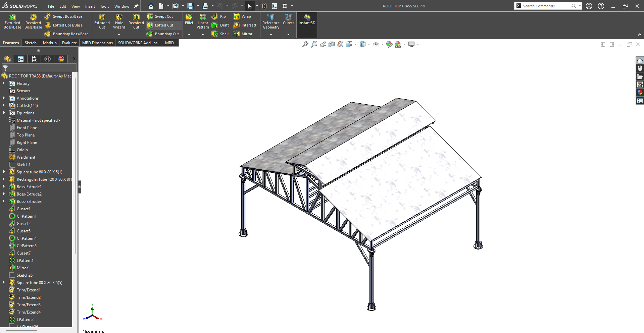
Task: Select Gusset1 in the feature tree
Action: pos(23,209)
